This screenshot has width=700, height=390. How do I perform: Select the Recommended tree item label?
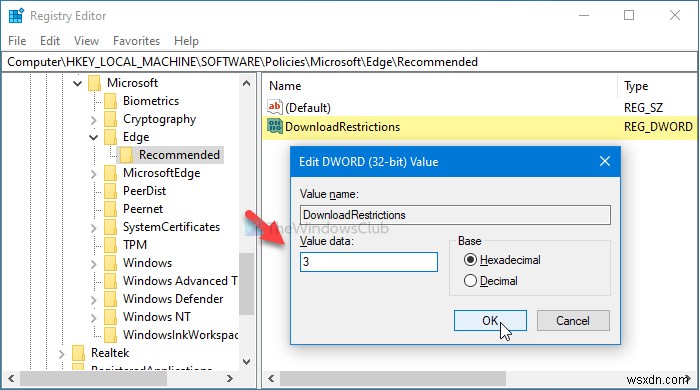[179, 155]
